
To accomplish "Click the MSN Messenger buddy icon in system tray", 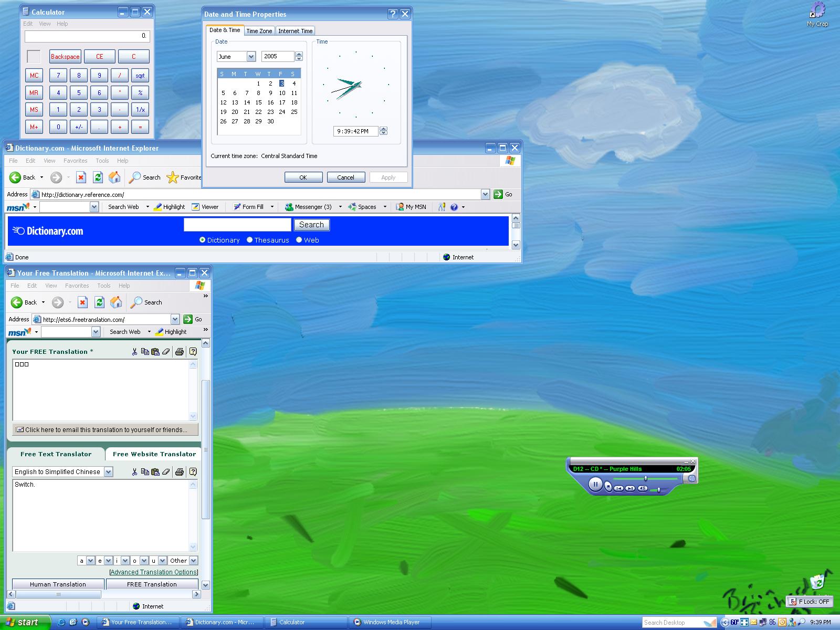I will 792,622.
